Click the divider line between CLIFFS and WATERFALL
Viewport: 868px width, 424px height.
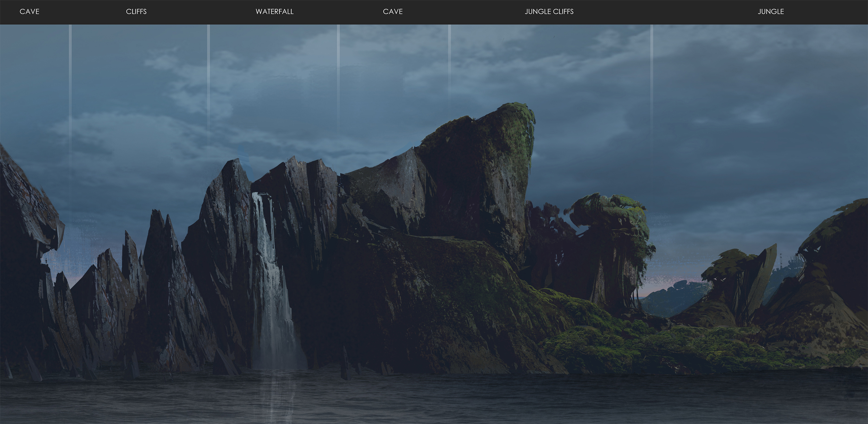click(x=209, y=69)
